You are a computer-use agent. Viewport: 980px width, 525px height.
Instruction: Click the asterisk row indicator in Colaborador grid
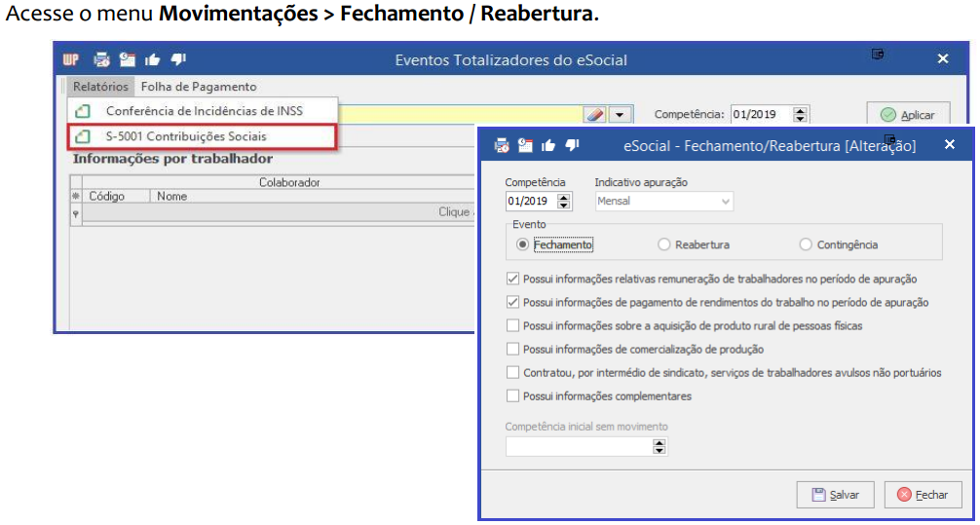click(x=76, y=196)
